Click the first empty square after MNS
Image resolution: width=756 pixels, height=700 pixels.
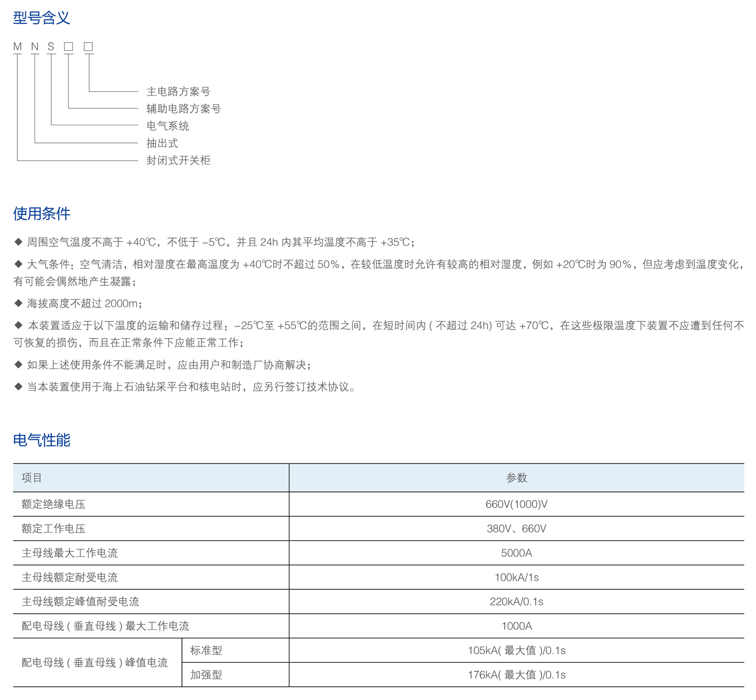69,47
